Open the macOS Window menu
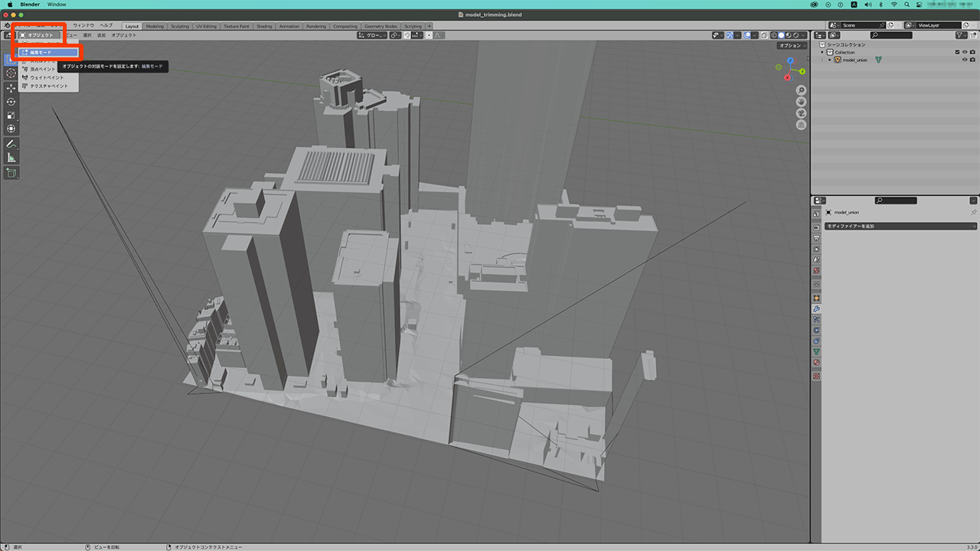980x551 pixels. pos(57,5)
